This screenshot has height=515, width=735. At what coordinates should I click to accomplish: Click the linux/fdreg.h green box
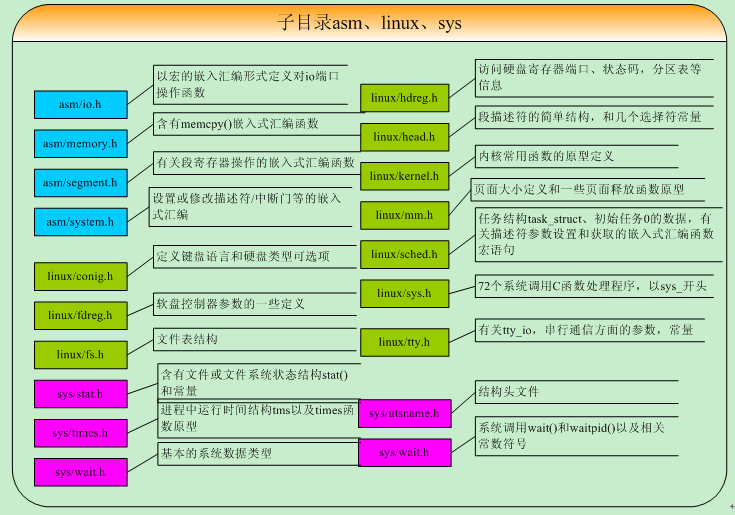(x=81, y=315)
